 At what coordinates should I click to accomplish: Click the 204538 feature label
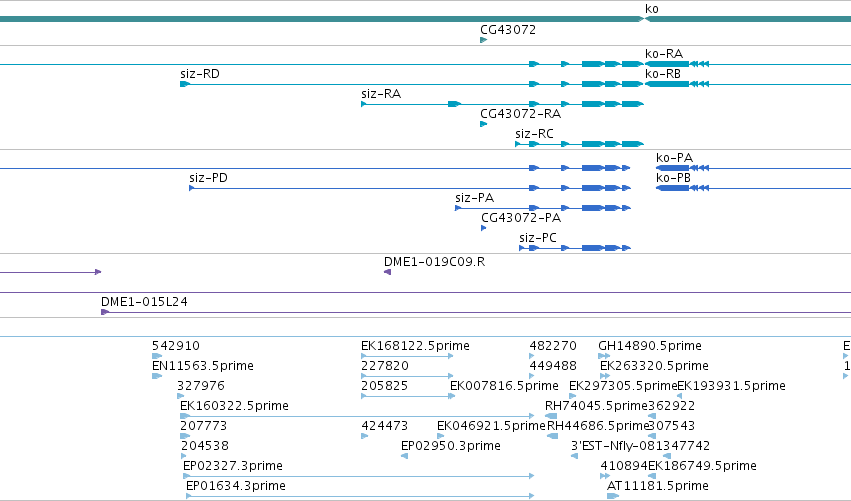pyautogui.click(x=206, y=446)
